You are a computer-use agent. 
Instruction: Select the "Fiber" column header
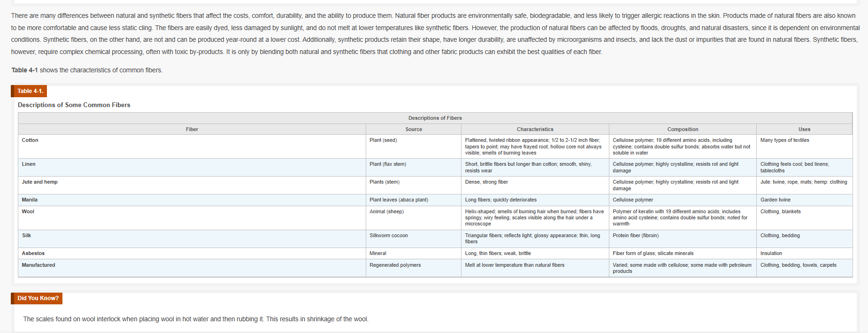coord(192,129)
